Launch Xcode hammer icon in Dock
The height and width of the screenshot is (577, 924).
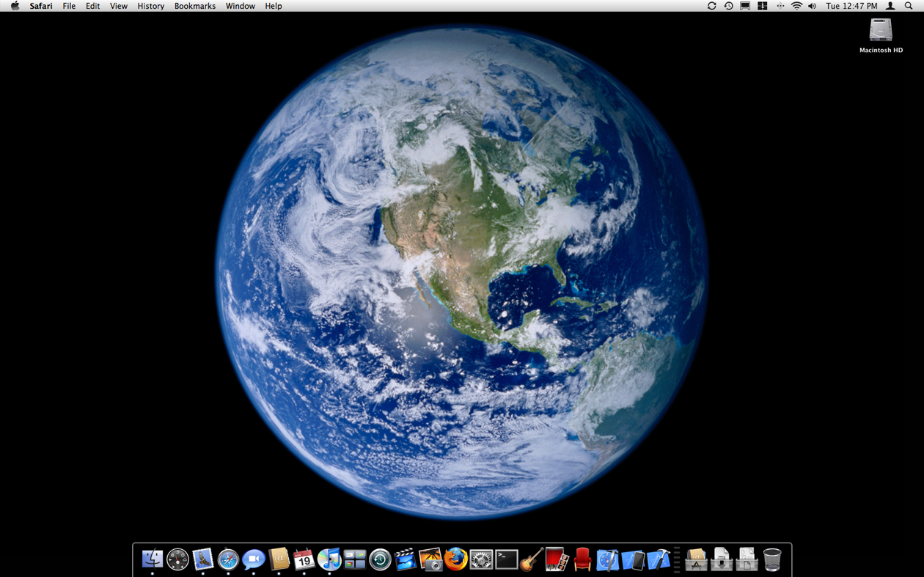coord(659,559)
